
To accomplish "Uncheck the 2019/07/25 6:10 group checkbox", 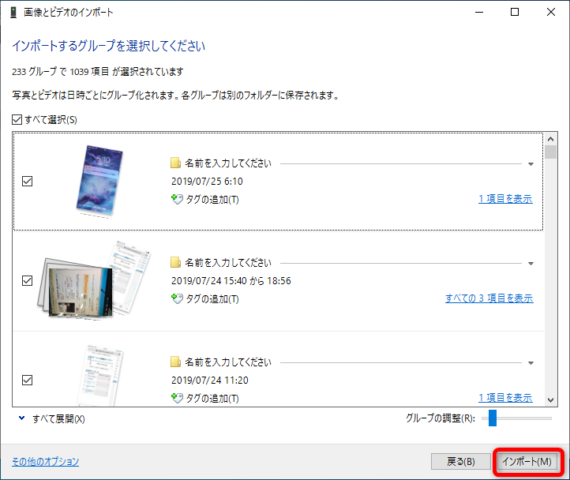I will pyautogui.click(x=27, y=181).
